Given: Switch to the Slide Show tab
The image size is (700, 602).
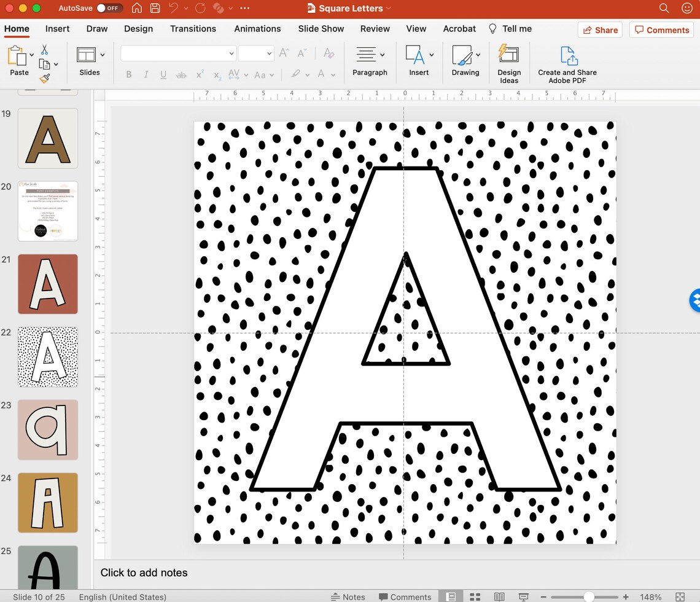Looking at the screenshot, I should tap(321, 29).
